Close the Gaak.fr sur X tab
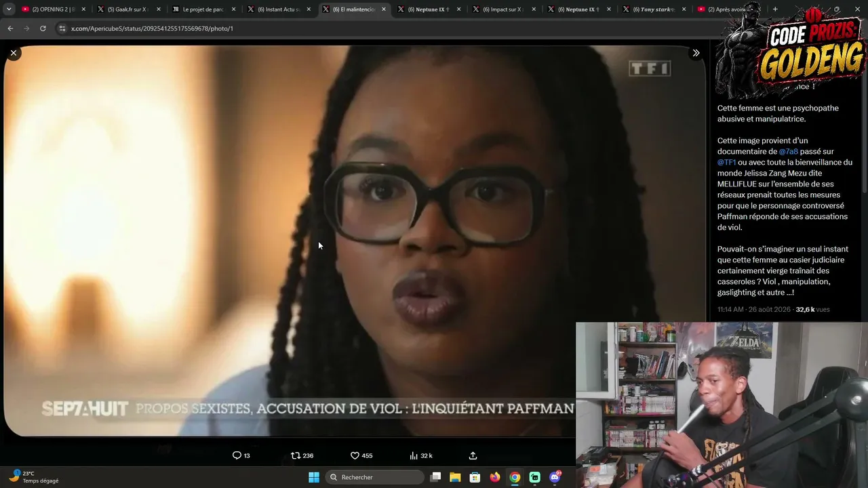The image size is (868, 488). [159, 9]
